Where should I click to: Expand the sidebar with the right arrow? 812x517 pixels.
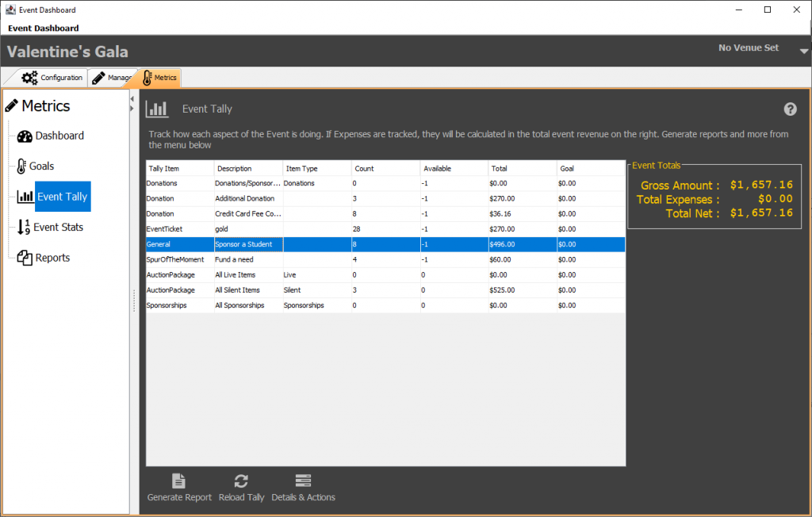pos(132,109)
